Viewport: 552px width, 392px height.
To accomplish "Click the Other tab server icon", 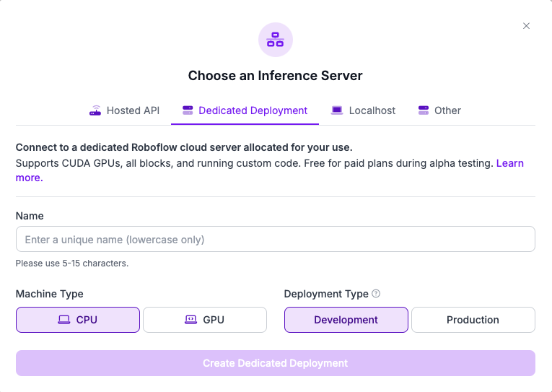I will (x=423, y=110).
